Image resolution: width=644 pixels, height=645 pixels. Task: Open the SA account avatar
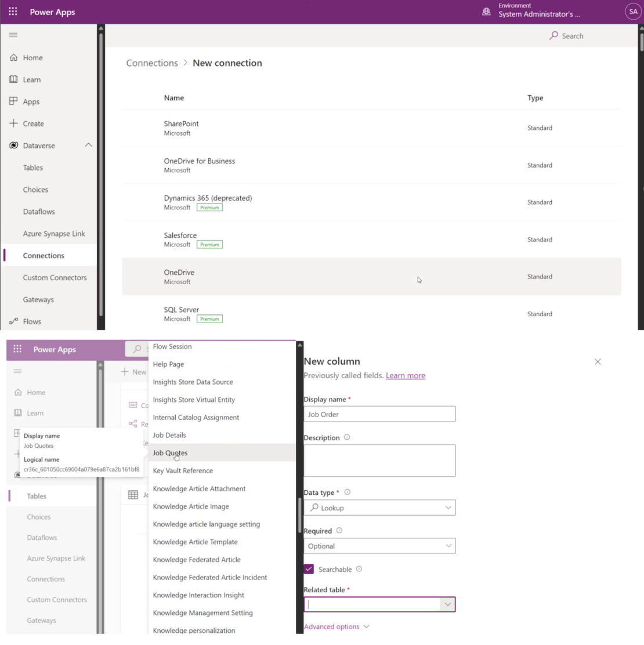pos(633,12)
